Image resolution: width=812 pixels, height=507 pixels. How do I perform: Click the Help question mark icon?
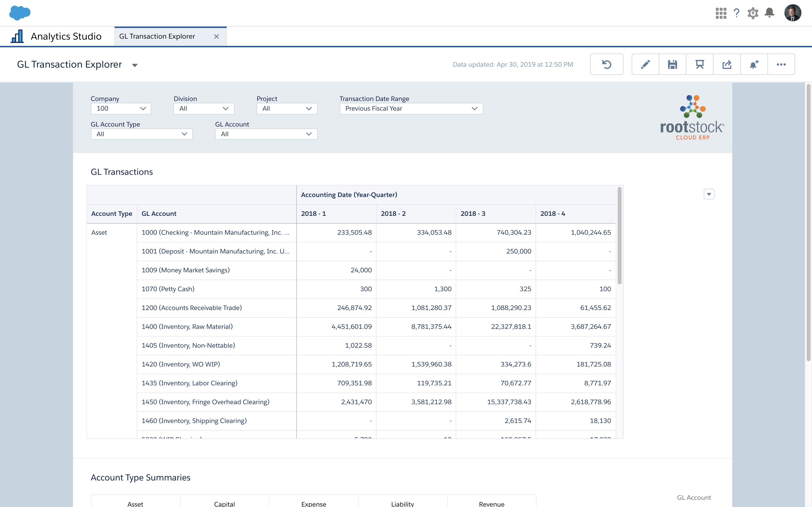[737, 13]
